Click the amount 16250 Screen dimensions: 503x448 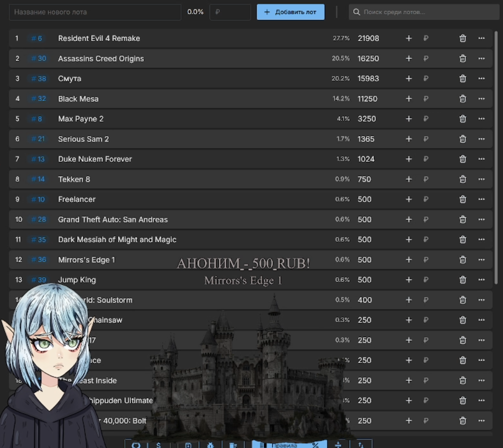tap(368, 58)
